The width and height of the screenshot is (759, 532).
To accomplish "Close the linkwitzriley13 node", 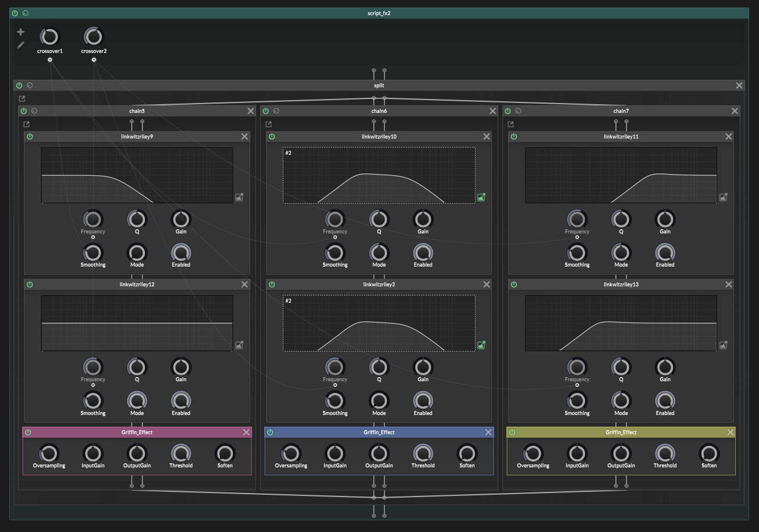I will point(729,284).
